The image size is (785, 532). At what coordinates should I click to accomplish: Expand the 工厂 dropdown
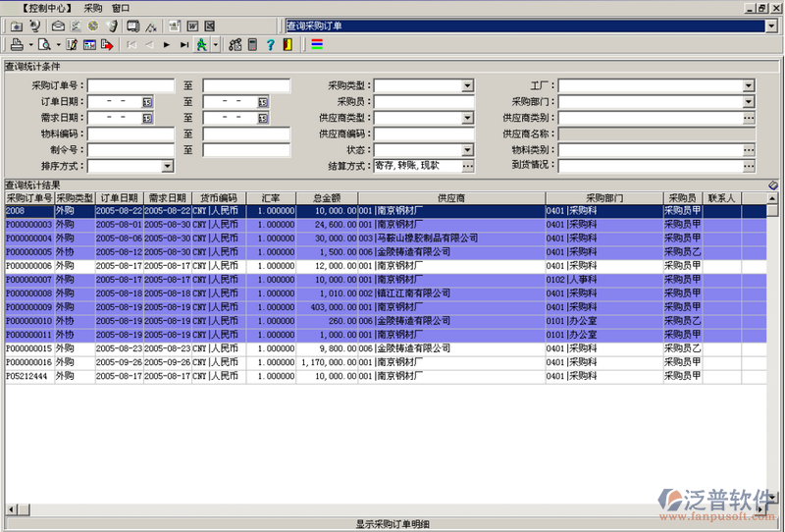coord(749,86)
